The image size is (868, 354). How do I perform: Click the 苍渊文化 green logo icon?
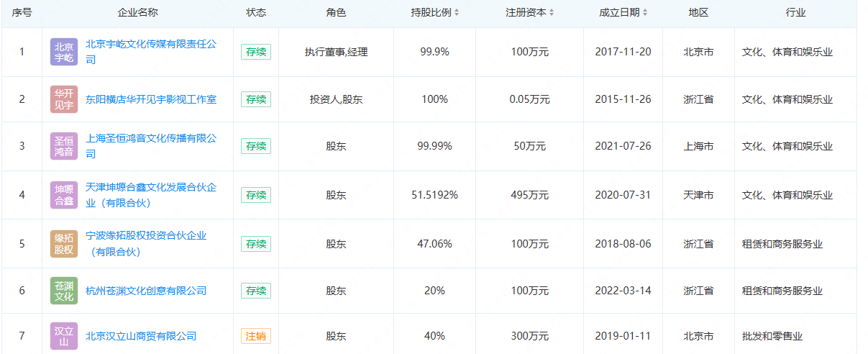pyautogui.click(x=63, y=291)
